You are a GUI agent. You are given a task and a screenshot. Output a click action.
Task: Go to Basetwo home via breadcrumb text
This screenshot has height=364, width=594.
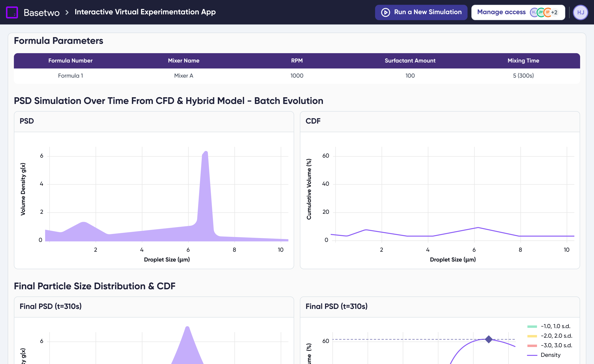tap(42, 12)
